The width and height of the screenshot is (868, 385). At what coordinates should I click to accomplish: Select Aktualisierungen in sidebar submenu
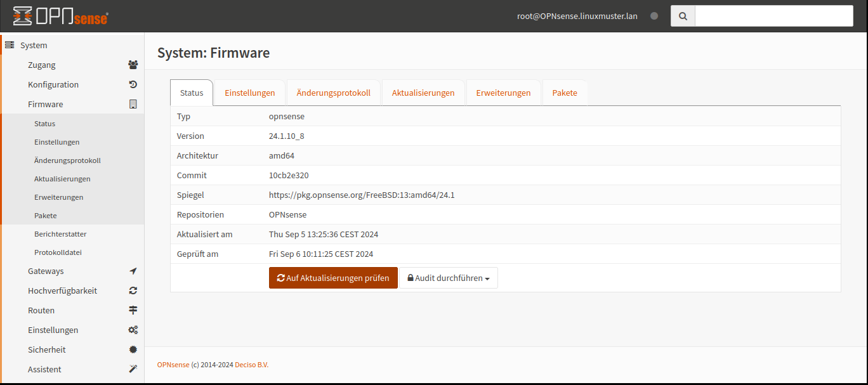coord(72,179)
